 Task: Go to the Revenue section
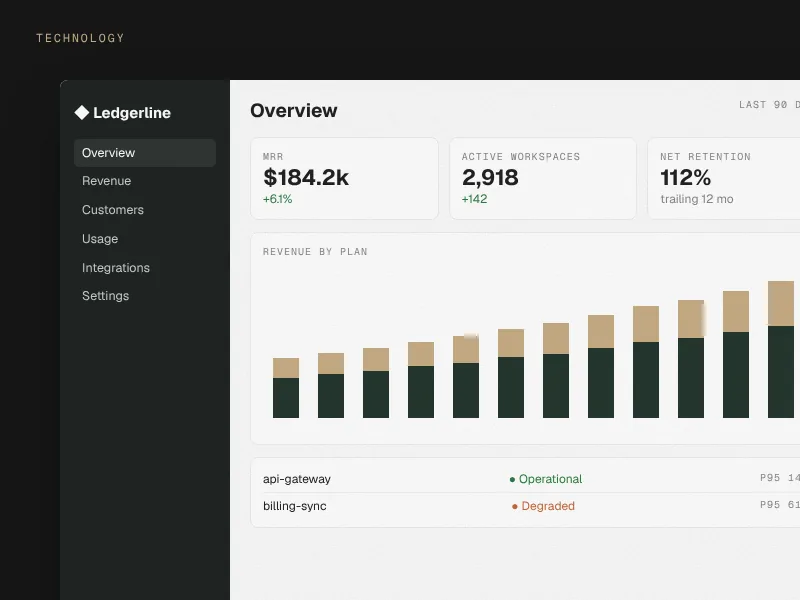click(x=107, y=181)
